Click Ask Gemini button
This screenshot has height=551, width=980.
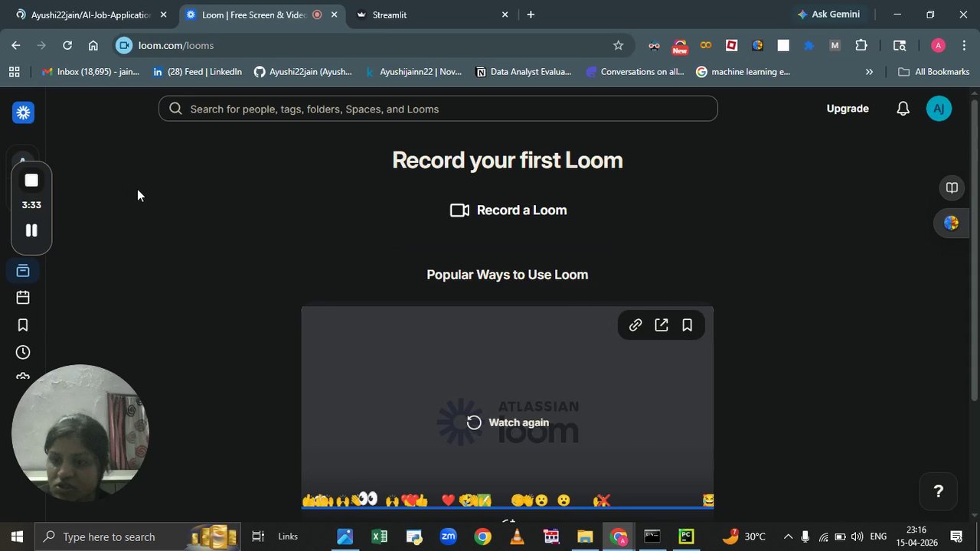coord(828,15)
